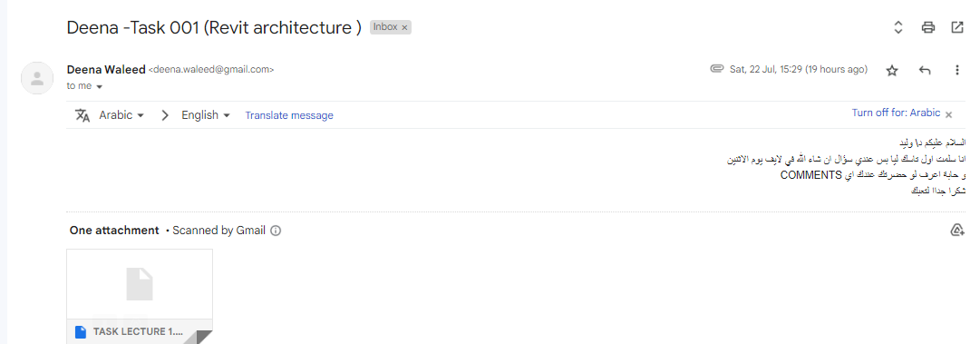
Task: Open the email in a new window
Action: pos(956,27)
